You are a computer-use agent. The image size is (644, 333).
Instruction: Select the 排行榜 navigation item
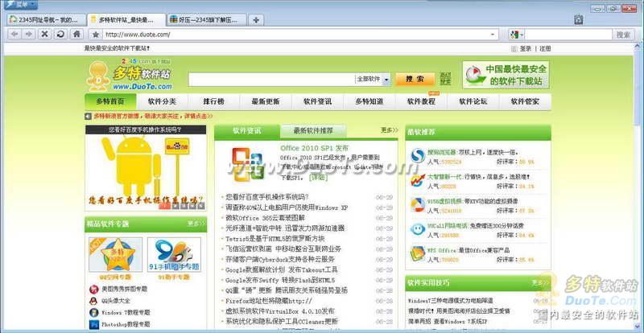[x=213, y=102]
